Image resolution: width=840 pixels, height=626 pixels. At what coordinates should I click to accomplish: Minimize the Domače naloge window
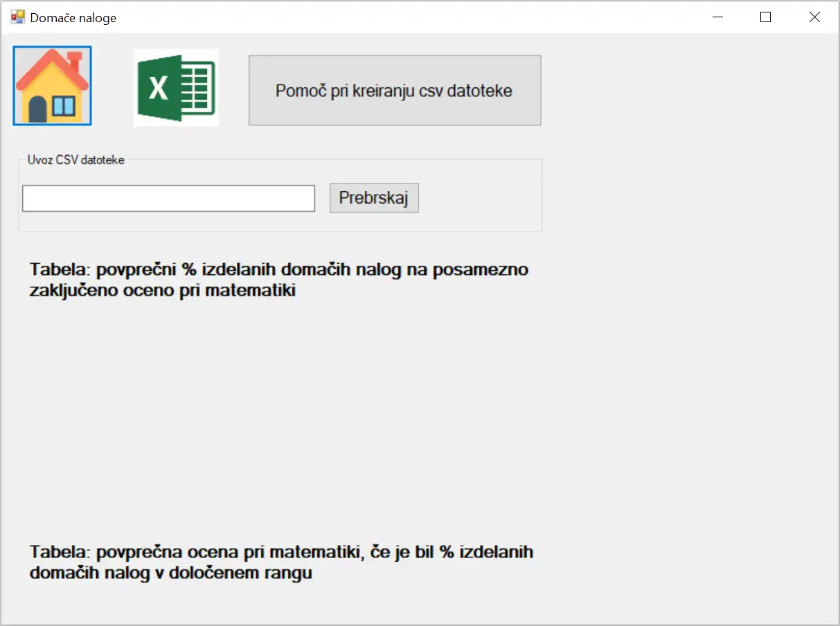tap(717, 17)
